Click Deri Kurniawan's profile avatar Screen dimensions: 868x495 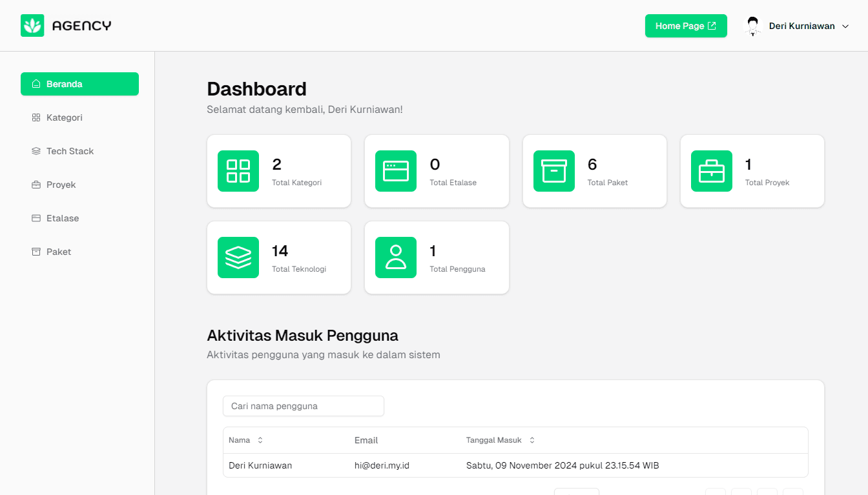[753, 26]
